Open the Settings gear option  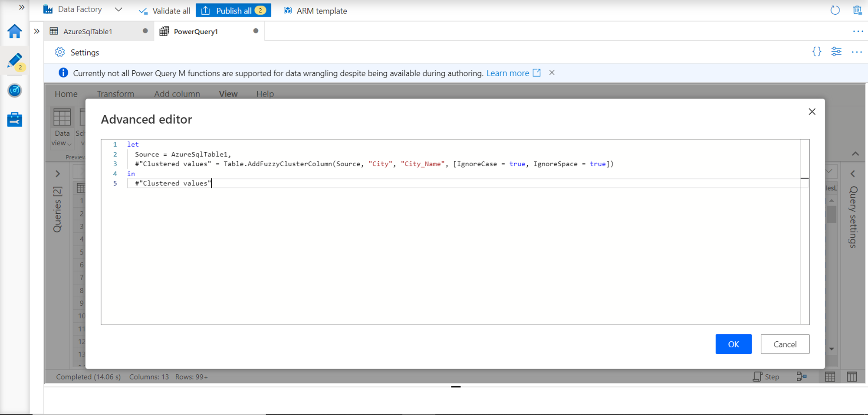[x=77, y=52]
